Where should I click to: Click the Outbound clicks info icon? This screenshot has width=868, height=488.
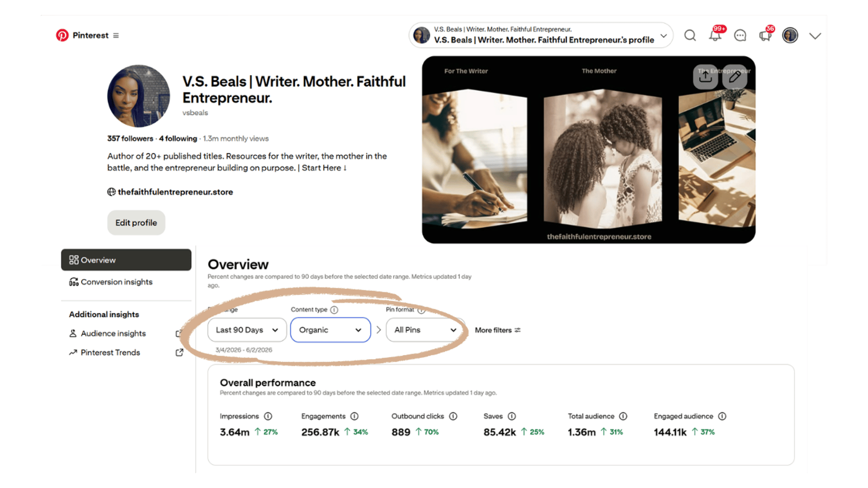point(453,416)
